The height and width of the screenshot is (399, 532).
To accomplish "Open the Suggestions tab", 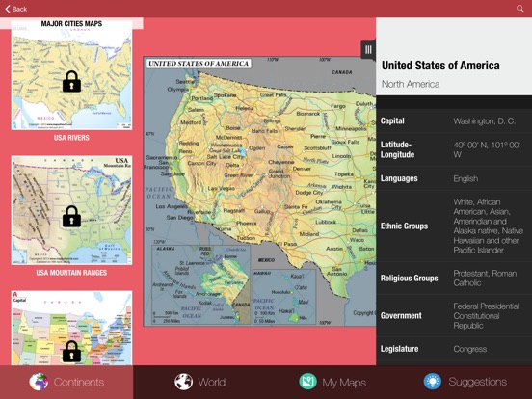I will [x=465, y=382].
